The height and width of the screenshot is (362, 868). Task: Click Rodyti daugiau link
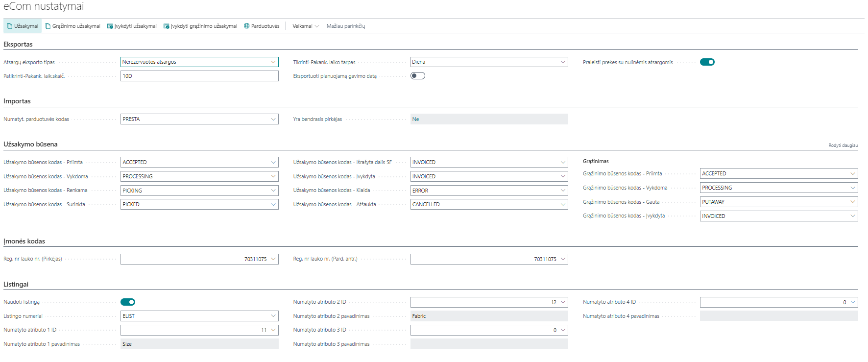tap(843, 145)
